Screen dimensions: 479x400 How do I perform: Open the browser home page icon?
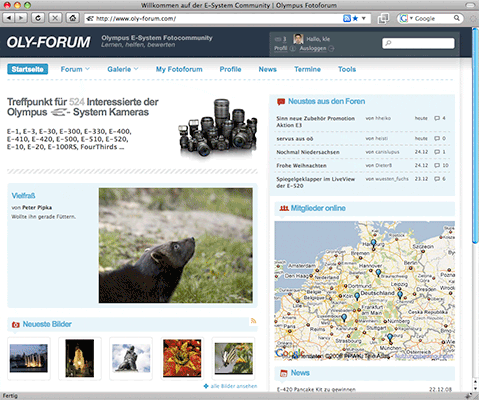[72, 18]
